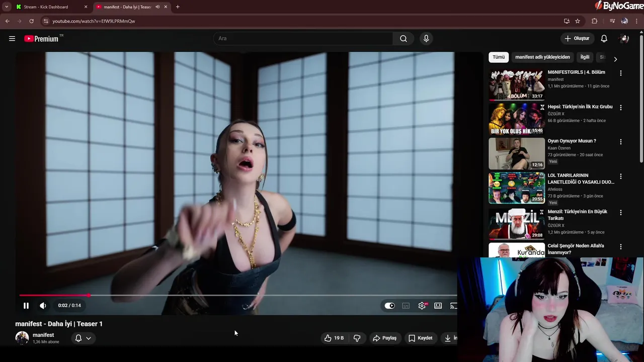The width and height of the screenshot is (644, 362).
Task: Select the Tümü filter chip
Action: tap(499, 57)
